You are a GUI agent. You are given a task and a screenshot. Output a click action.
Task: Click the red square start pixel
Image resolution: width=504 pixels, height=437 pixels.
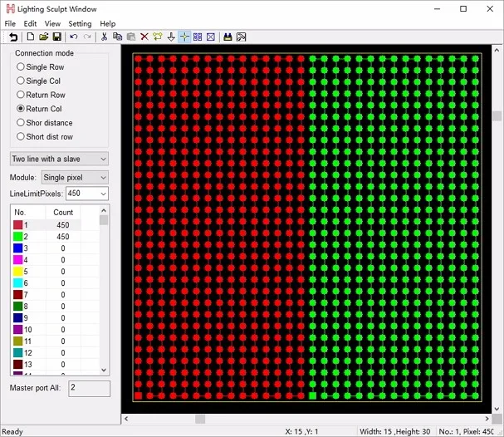click(x=138, y=395)
